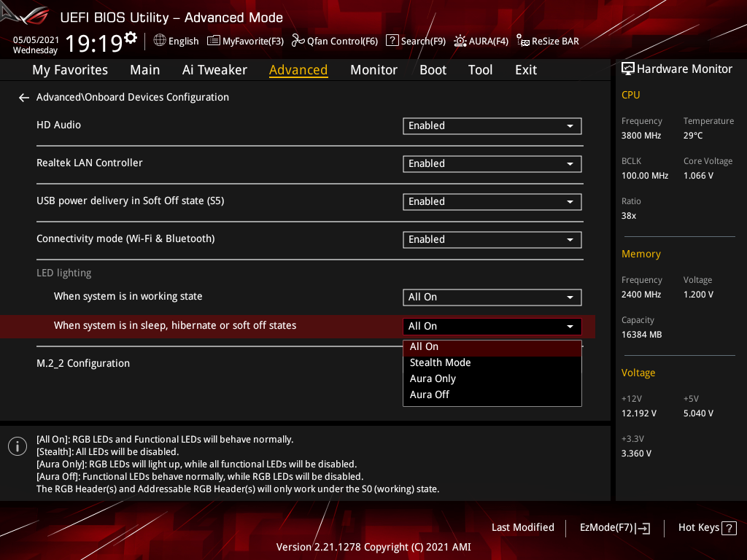
Task: Open Realtek LAN Controller dropdown
Action: (492, 164)
